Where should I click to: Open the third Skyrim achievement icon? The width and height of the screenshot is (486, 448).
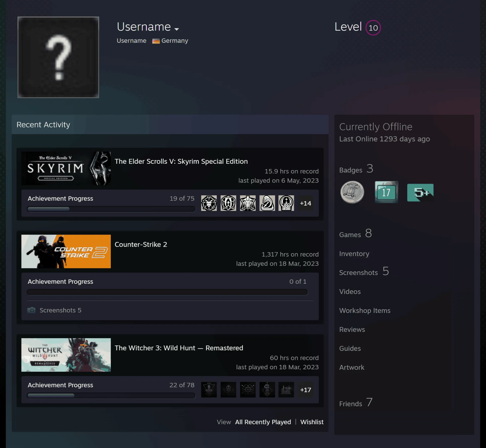point(248,203)
